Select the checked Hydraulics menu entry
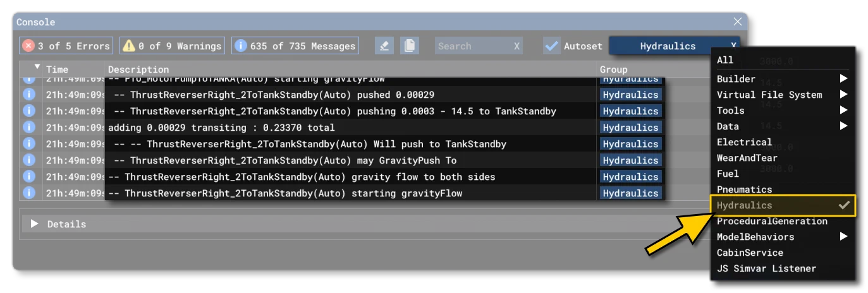Image resolution: width=868 pixels, height=293 pixels. pos(783,205)
